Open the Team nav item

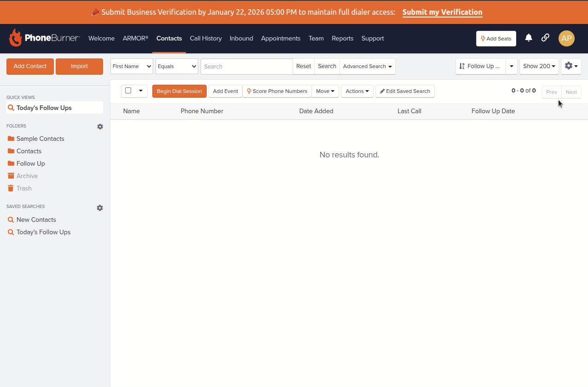point(316,39)
